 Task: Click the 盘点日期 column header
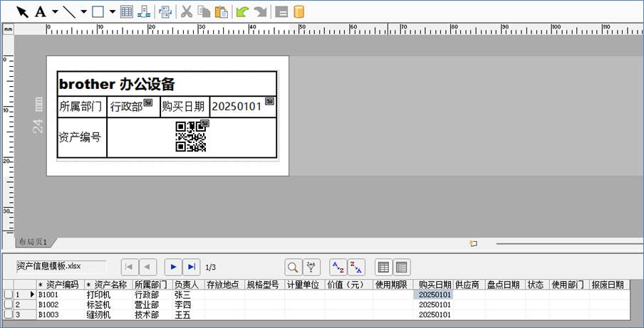click(505, 285)
